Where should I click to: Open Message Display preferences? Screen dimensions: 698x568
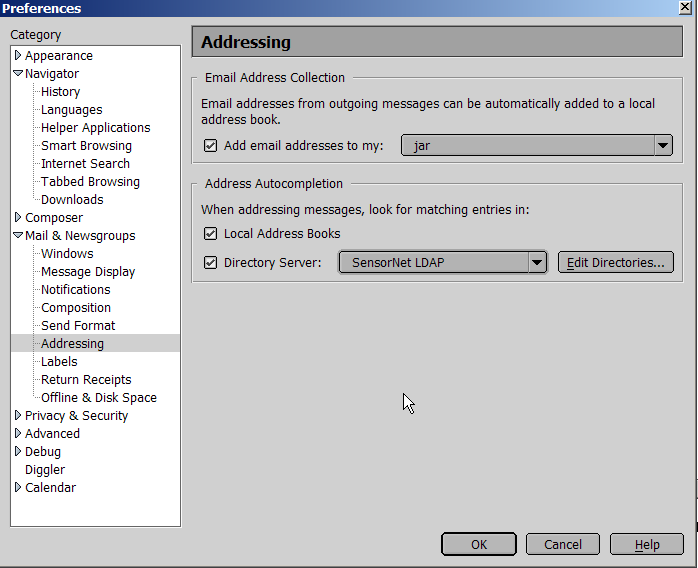pyautogui.click(x=88, y=272)
